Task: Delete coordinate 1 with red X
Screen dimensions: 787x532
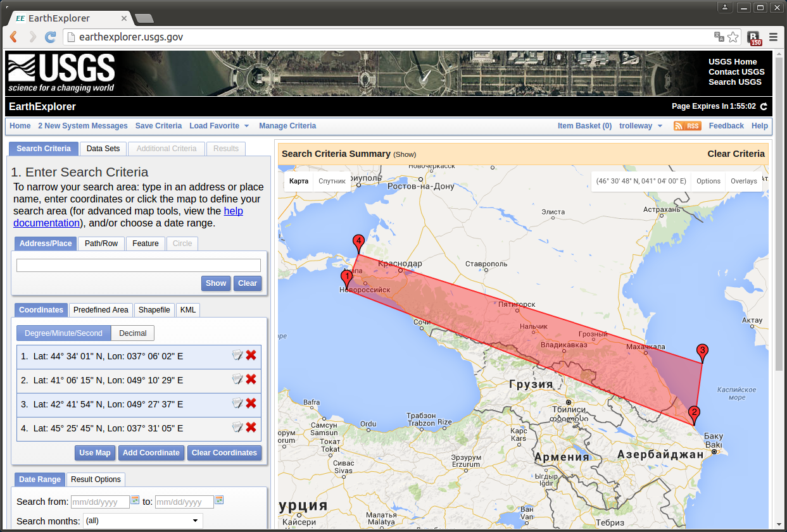Action: coord(251,356)
